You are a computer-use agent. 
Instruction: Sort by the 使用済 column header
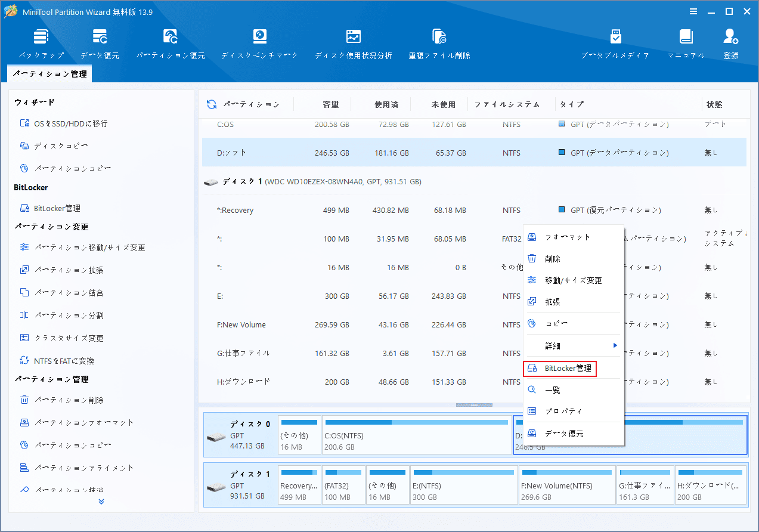[x=386, y=104]
